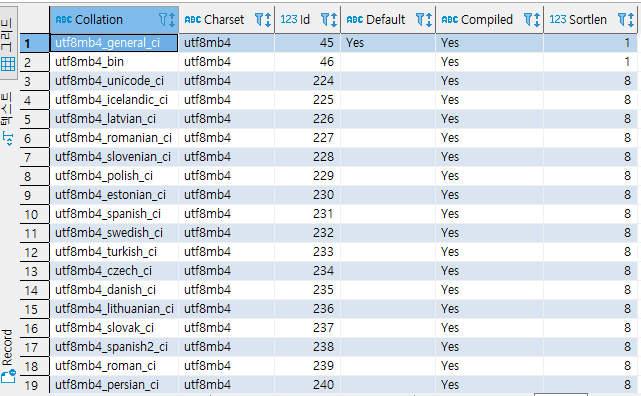Click the utf8mb4_slovak_ci cell
The image size is (641, 396).
[x=114, y=328]
